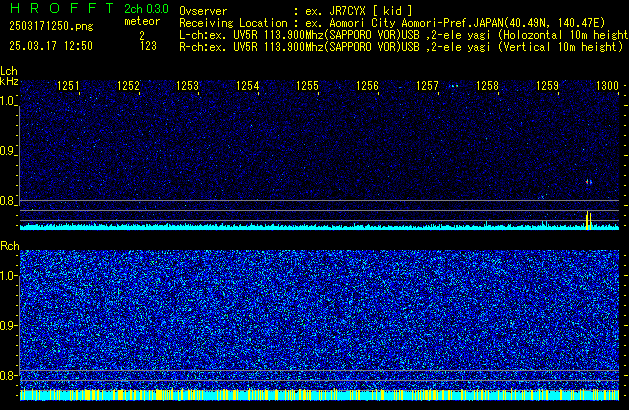Click the Lch 0.8 kHz axis label
This screenshot has height=410, width=629.
click(8, 201)
